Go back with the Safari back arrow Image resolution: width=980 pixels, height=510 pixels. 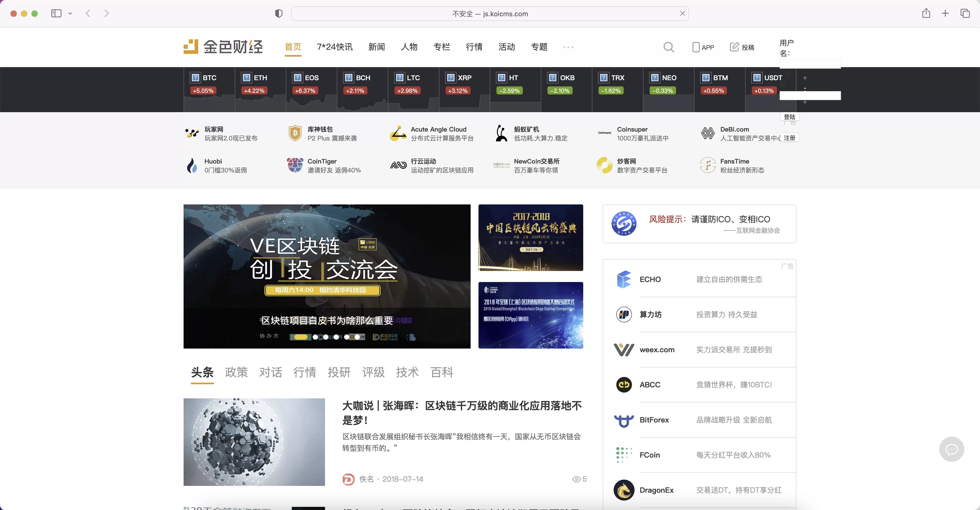88,13
